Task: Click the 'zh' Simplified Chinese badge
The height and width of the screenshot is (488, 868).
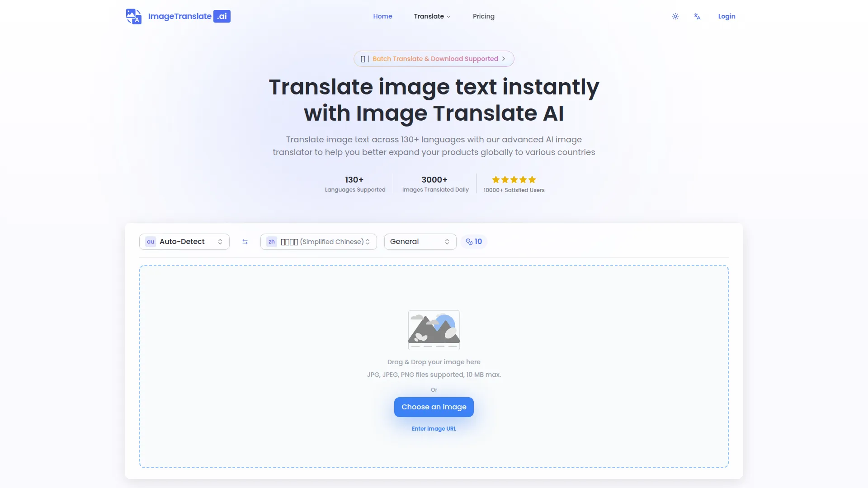Action: coord(272,242)
